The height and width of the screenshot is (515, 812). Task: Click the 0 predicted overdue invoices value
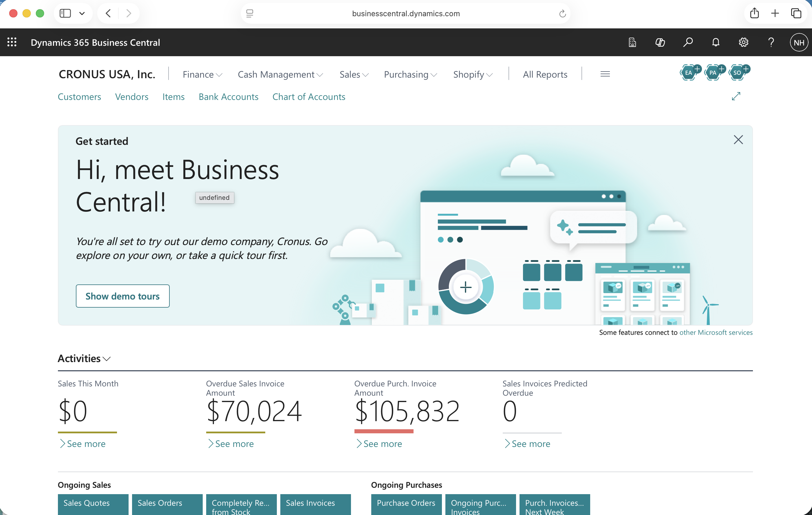point(509,411)
